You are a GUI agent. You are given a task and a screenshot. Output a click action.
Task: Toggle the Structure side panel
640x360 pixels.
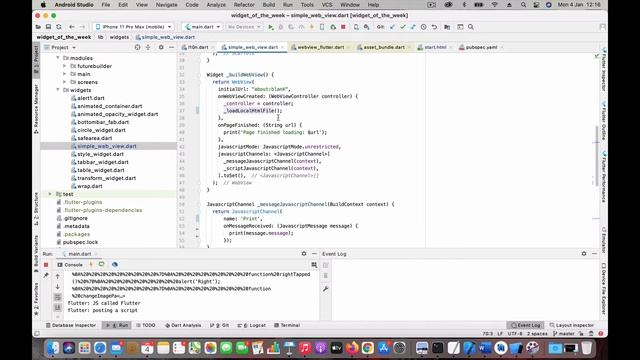tap(36, 209)
